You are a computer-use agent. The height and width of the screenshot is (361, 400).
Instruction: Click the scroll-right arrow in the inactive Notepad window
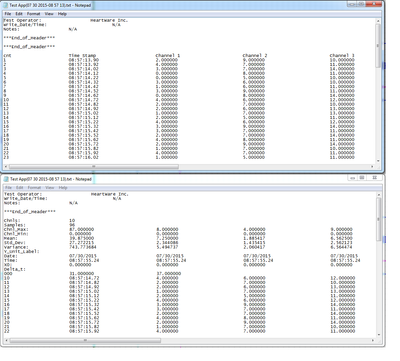[373, 340]
